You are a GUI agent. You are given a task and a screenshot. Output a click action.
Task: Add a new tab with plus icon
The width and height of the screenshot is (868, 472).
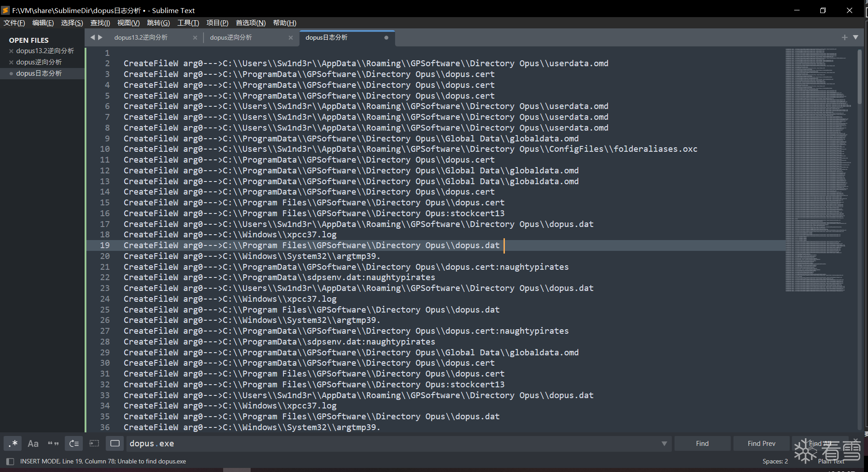845,37
